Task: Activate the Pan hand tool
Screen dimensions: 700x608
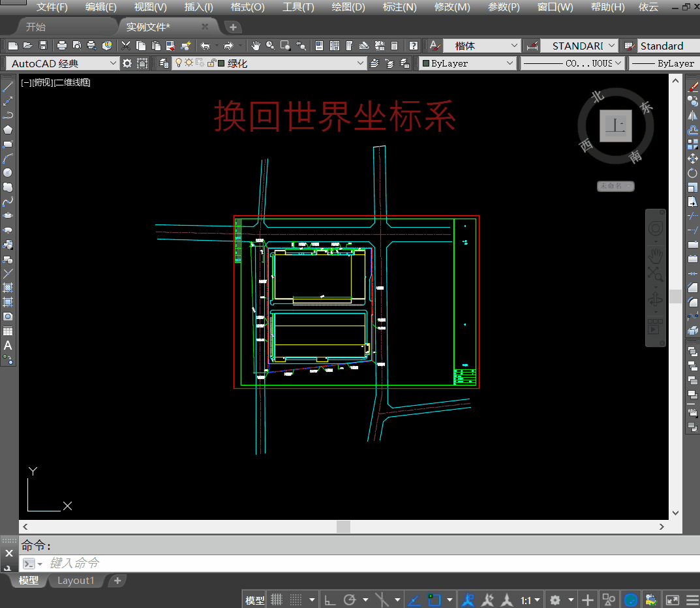Action: 255,46
